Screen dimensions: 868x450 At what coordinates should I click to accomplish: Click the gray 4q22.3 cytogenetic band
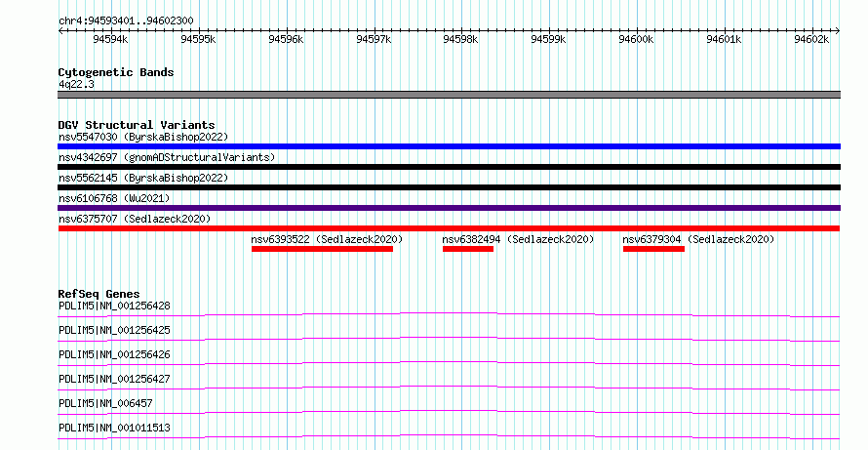point(449,95)
